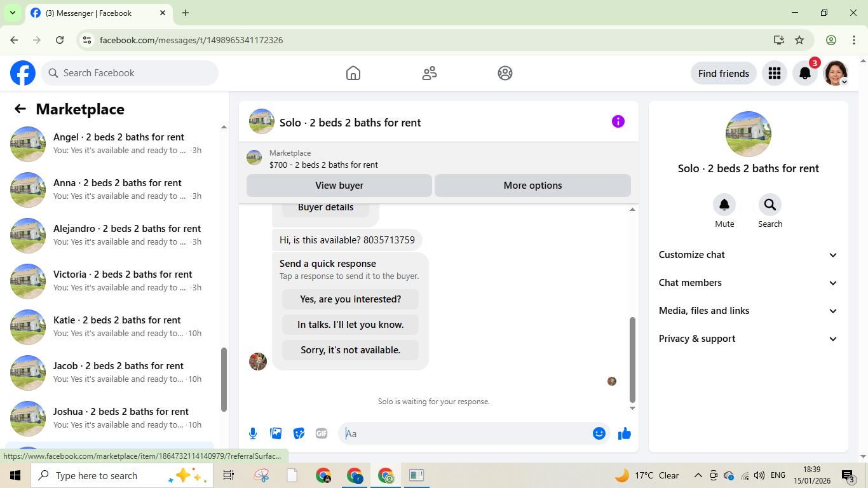This screenshot has height=488, width=868.
Task: Open the Home feed icon
Action: pos(353,73)
